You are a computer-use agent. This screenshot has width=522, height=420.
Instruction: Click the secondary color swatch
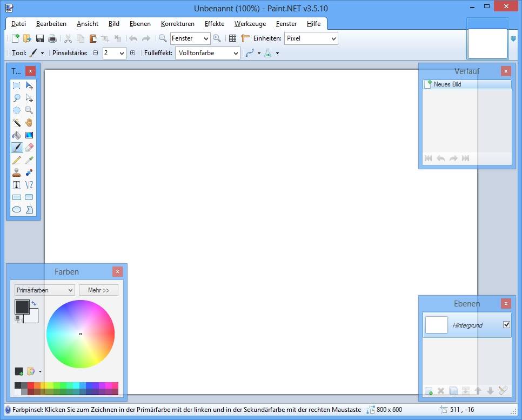click(34, 318)
